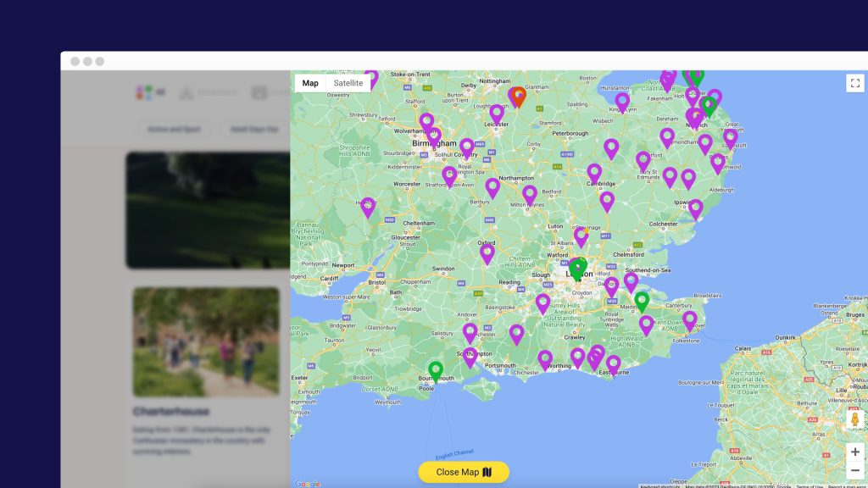
Task: Select the purple pin near Stoke-on-Trent
Action: (x=371, y=79)
